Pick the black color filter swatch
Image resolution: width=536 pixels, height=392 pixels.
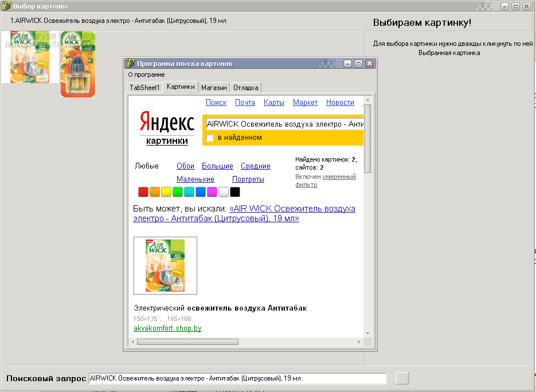235,192
